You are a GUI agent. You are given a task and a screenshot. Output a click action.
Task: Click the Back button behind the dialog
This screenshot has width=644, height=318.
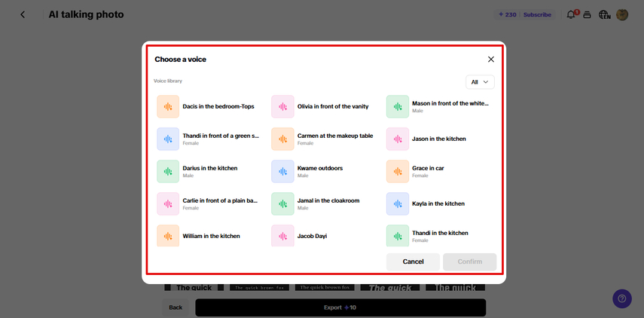coord(175,307)
